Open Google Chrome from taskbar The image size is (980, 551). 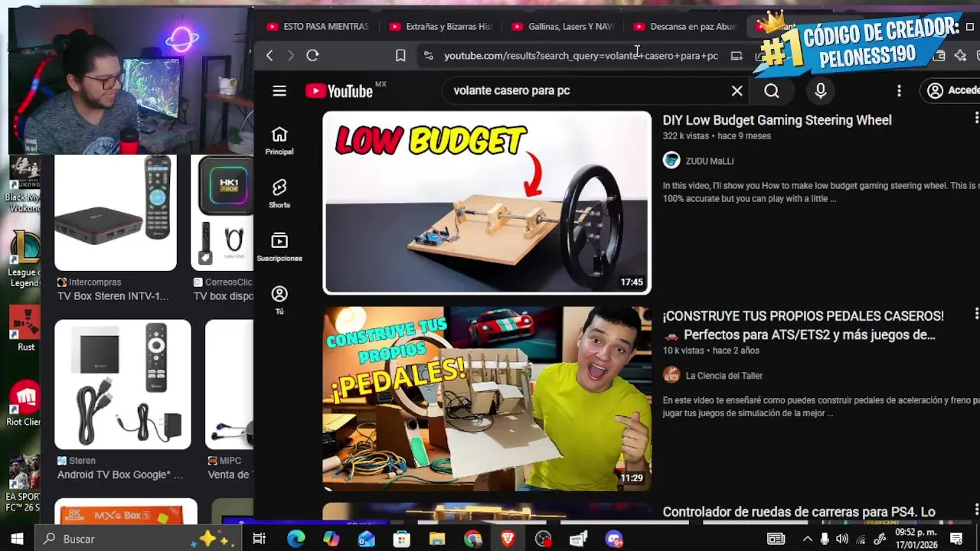(x=472, y=539)
